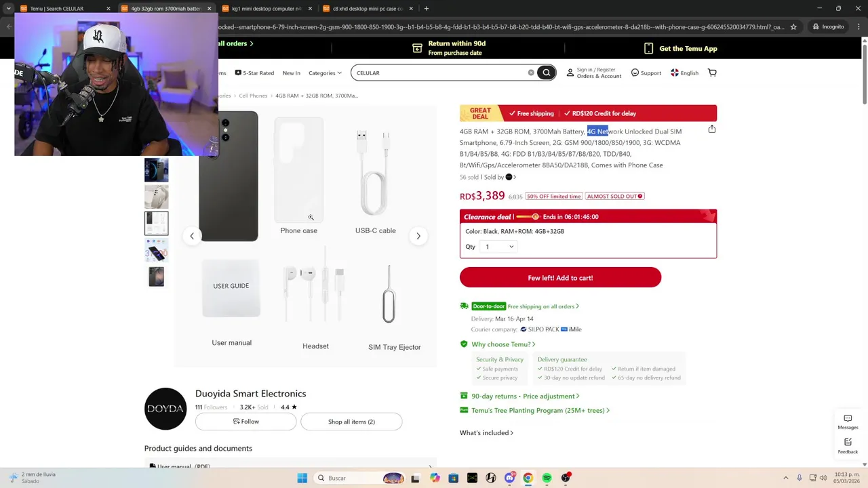Bookmark this page with star icon

[793, 27]
